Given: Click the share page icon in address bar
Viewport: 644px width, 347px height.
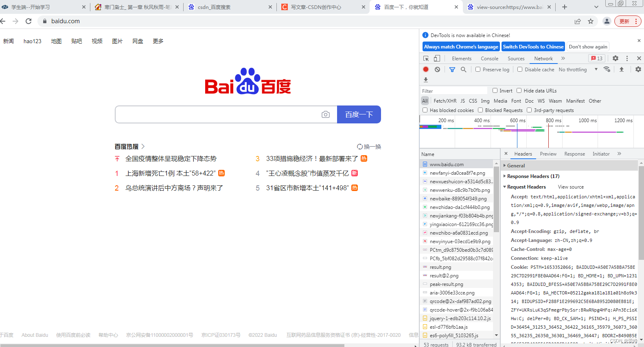Looking at the screenshot, I should click(578, 21).
